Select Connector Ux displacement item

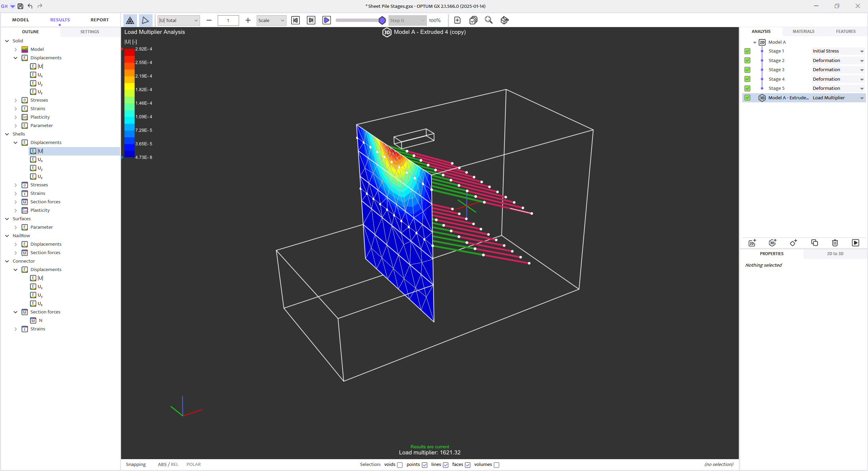pyautogui.click(x=40, y=286)
